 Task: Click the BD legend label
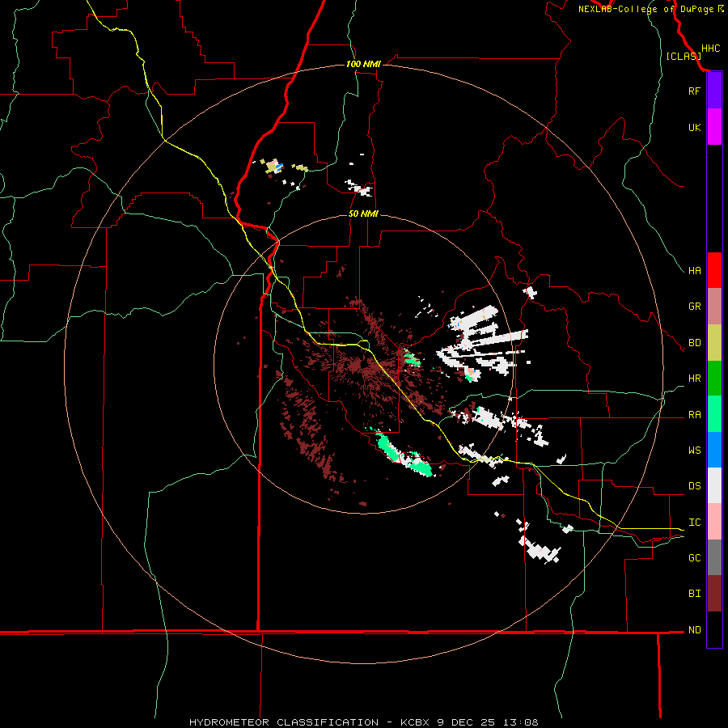tap(694, 343)
